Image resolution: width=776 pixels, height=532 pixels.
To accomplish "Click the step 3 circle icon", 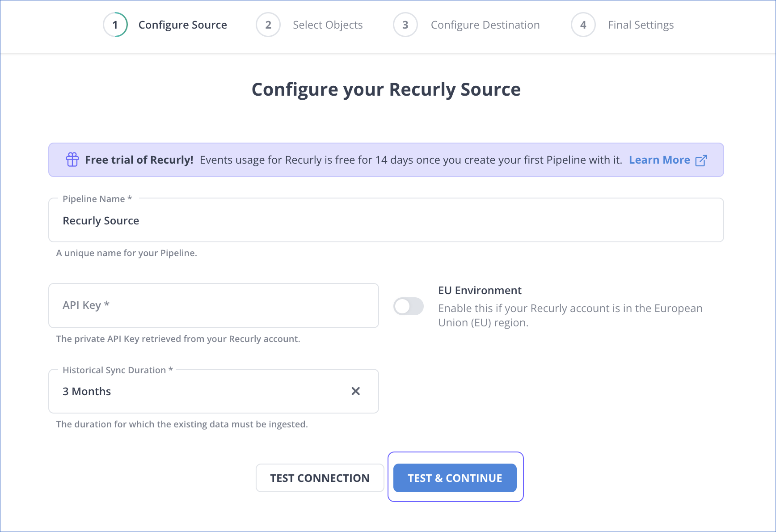I will [x=405, y=25].
